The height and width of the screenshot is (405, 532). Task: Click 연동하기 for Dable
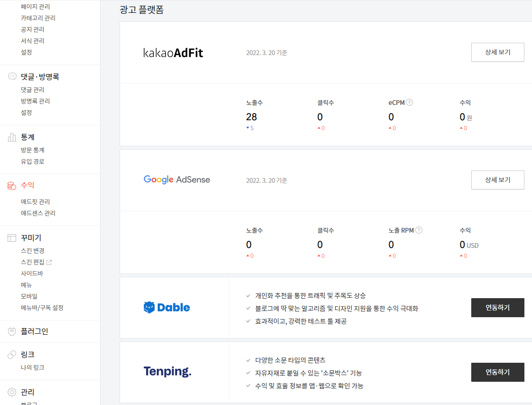(498, 308)
